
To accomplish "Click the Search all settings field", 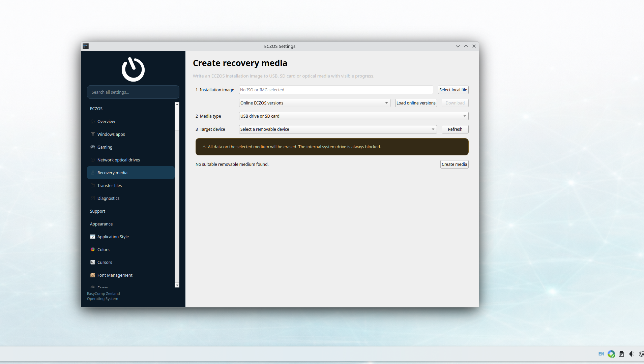I will 133,92.
